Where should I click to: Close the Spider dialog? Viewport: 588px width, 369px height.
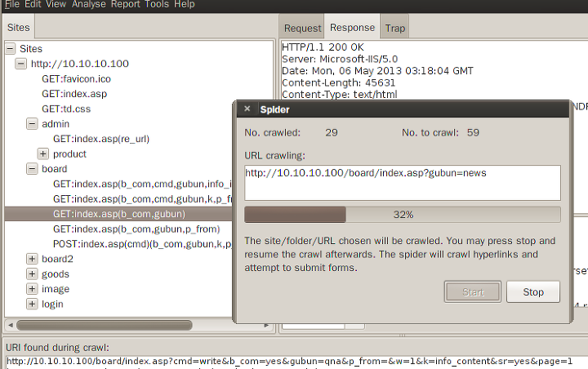[x=247, y=109]
